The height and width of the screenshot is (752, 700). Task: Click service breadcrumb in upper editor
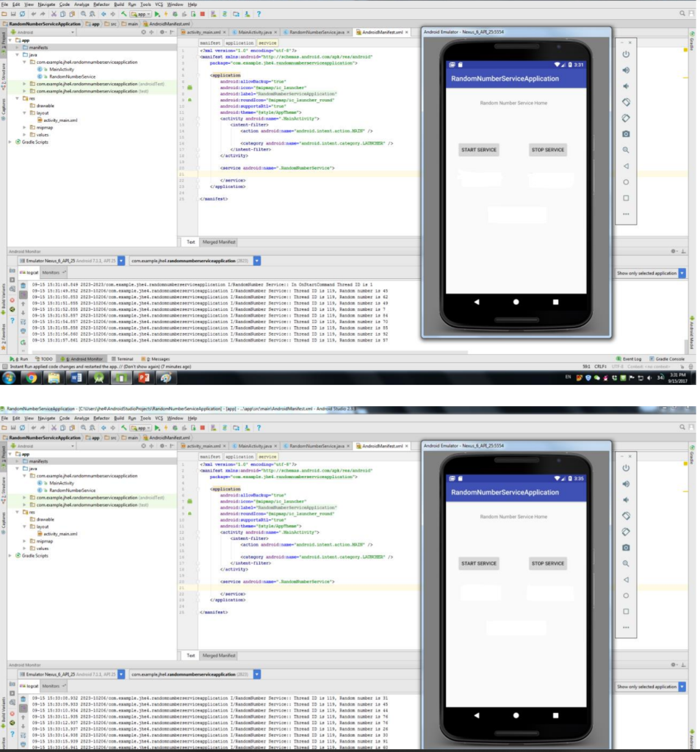coord(267,43)
